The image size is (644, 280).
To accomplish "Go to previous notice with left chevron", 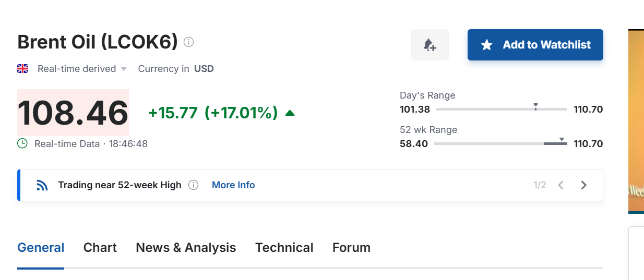I will tap(561, 185).
